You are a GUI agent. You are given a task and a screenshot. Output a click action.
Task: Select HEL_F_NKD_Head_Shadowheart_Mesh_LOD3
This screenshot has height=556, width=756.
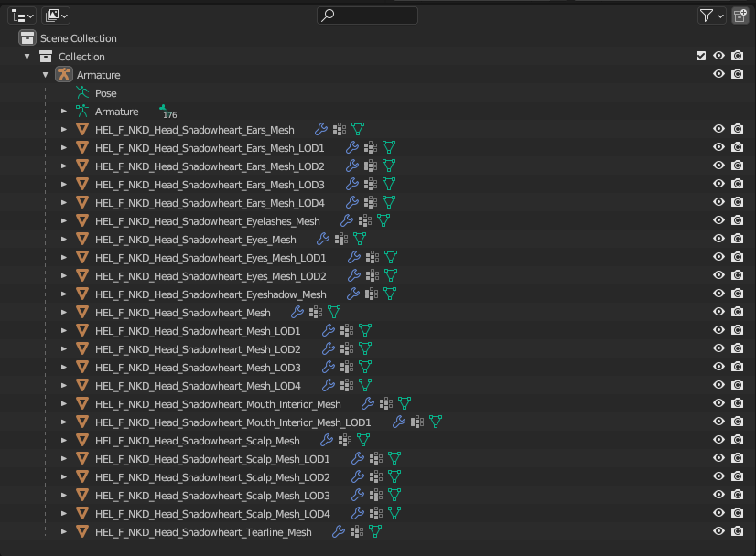198,369
